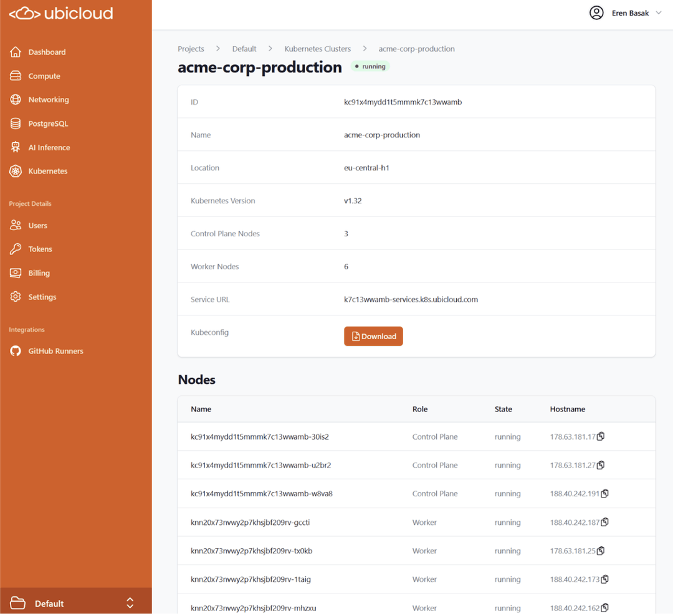Open the Projects breadcrumb link
The width and height of the screenshot is (673, 616).
[x=191, y=49]
